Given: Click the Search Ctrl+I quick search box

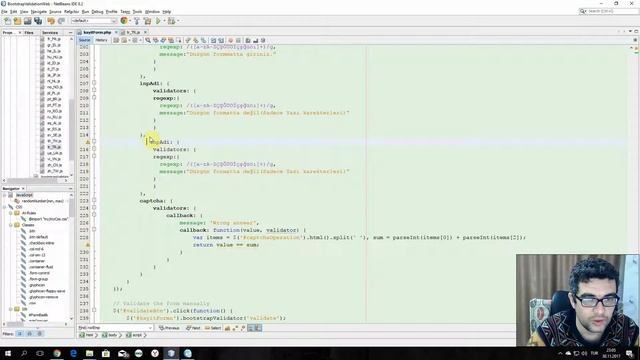Looking at the screenshot, I should coord(608,11).
